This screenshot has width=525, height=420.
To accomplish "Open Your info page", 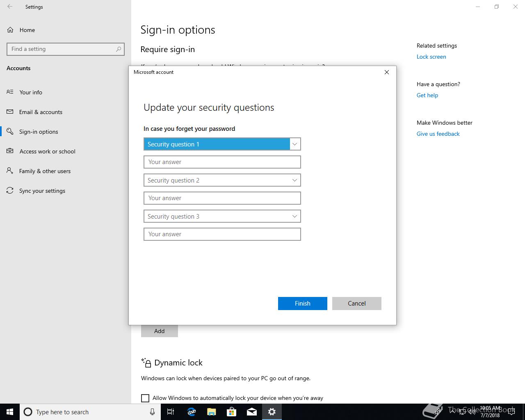I will pos(66,92).
